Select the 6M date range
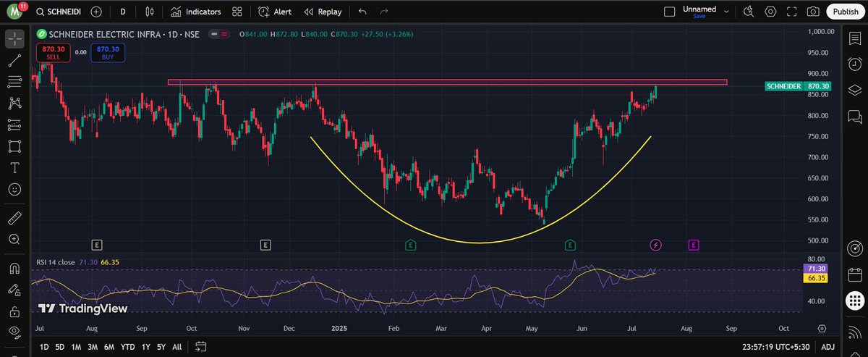Screen dimensions: 868x357 [x=109, y=348]
